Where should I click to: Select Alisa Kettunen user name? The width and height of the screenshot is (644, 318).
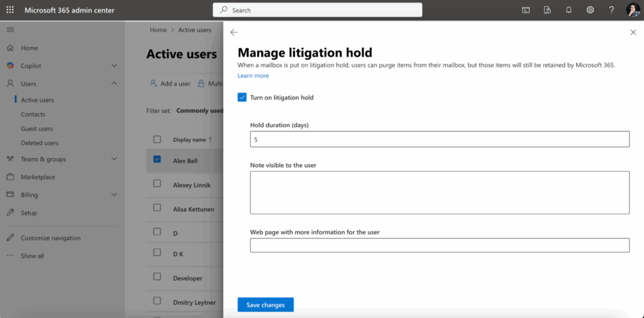pyautogui.click(x=194, y=210)
